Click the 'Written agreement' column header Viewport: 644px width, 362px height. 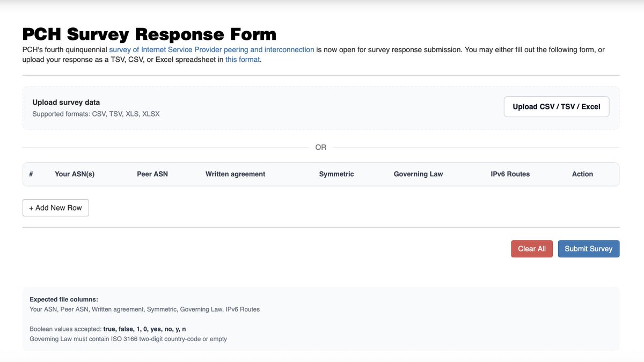[236, 174]
